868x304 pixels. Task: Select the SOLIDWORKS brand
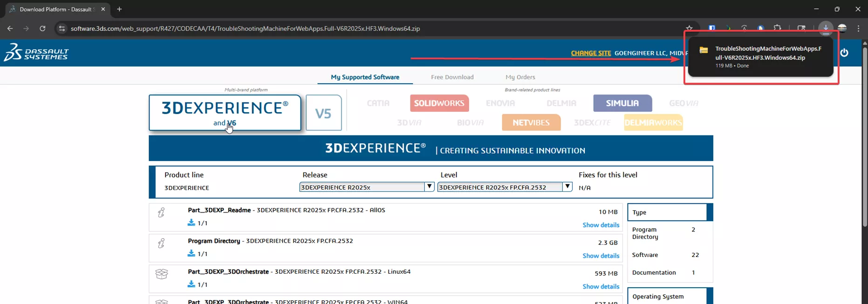click(x=439, y=103)
